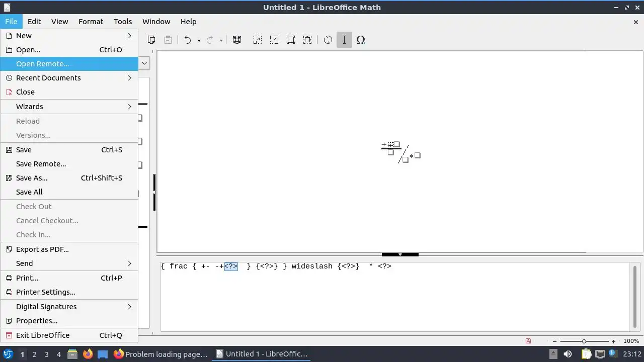Open the system start menu icon

click(8, 354)
